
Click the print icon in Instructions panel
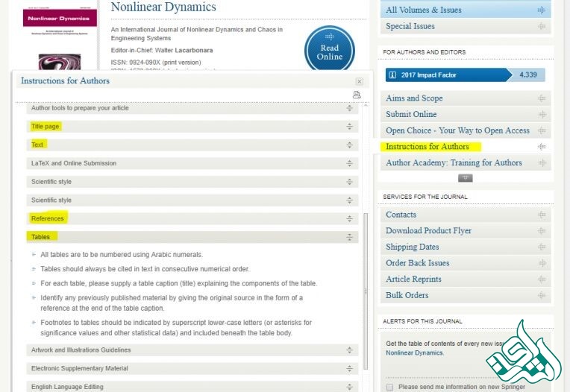(x=357, y=95)
